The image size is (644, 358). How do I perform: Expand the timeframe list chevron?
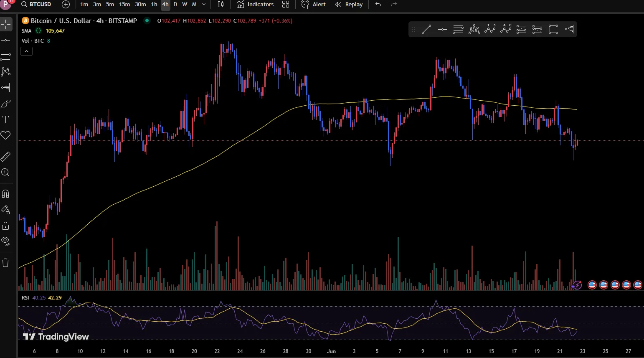(x=204, y=5)
